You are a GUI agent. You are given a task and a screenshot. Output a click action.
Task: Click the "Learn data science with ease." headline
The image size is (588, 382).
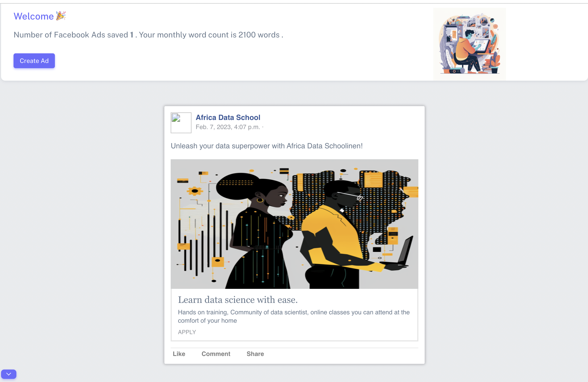tap(238, 300)
